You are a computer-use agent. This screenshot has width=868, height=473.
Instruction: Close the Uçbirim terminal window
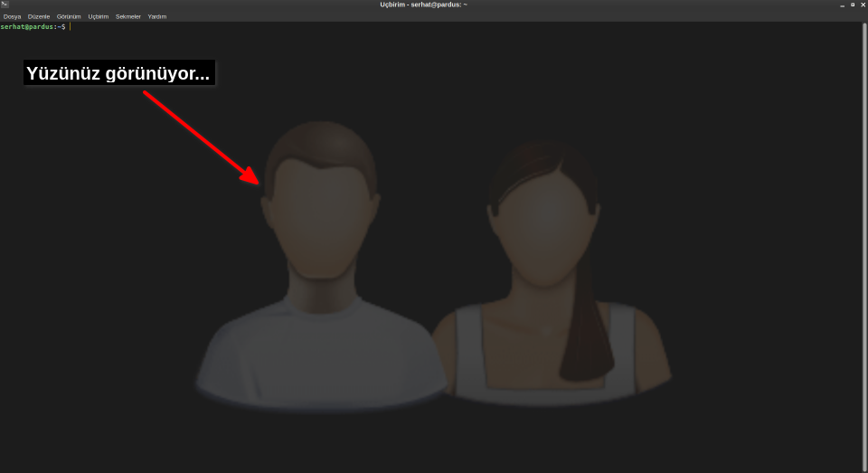click(863, 5)
